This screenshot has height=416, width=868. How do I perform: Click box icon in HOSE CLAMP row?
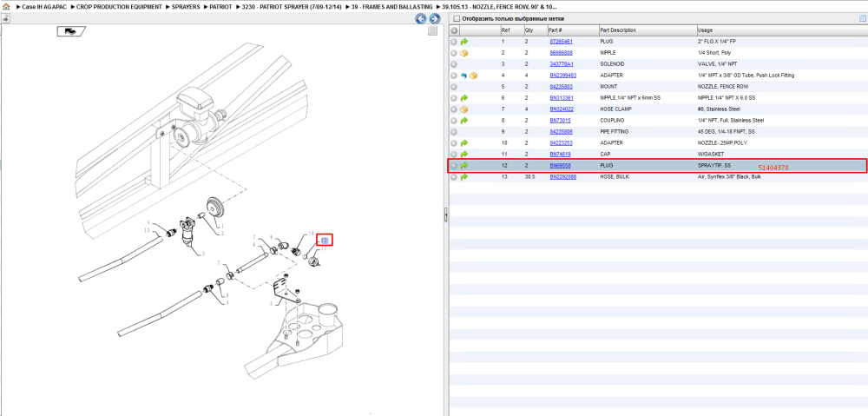pyautogui.click(x=464, y=109)
